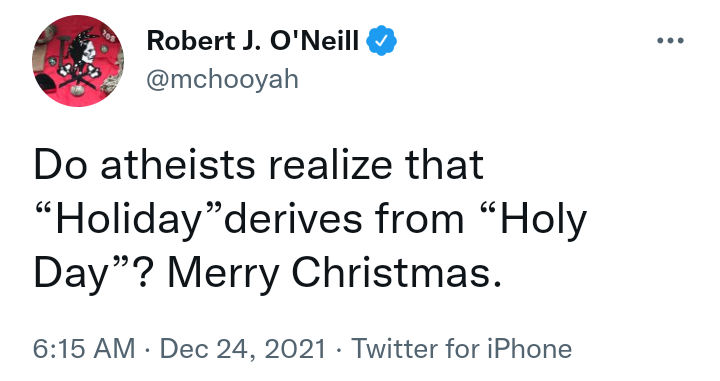Click the "Merry Christmas." sentence
Screen dimensions: 720x381
334,272
